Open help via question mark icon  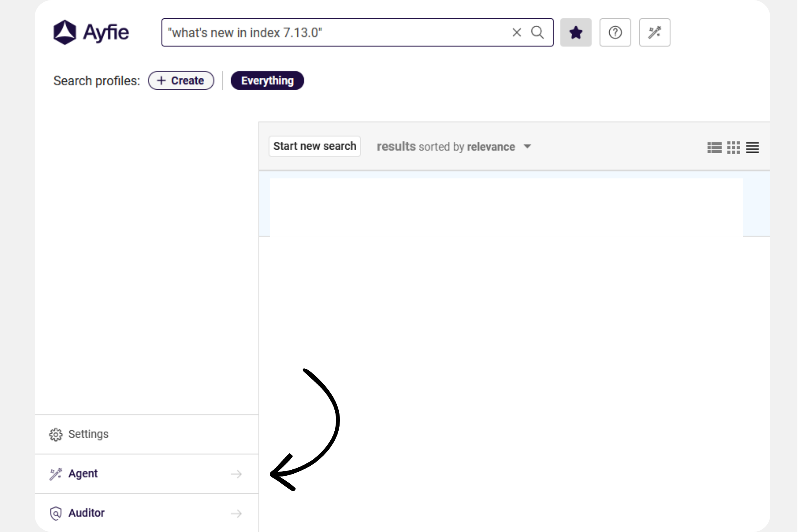click(x=615, y=32)
